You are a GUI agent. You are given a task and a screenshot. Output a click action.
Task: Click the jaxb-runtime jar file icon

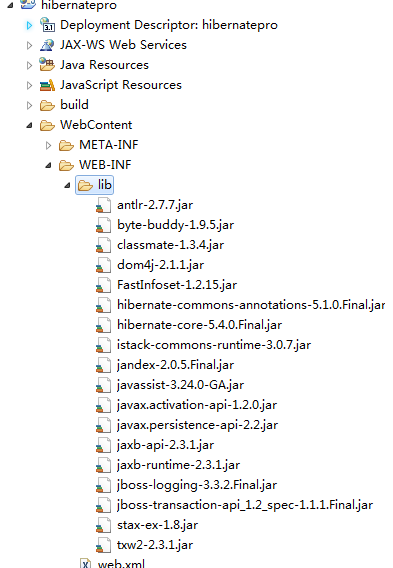103,465
